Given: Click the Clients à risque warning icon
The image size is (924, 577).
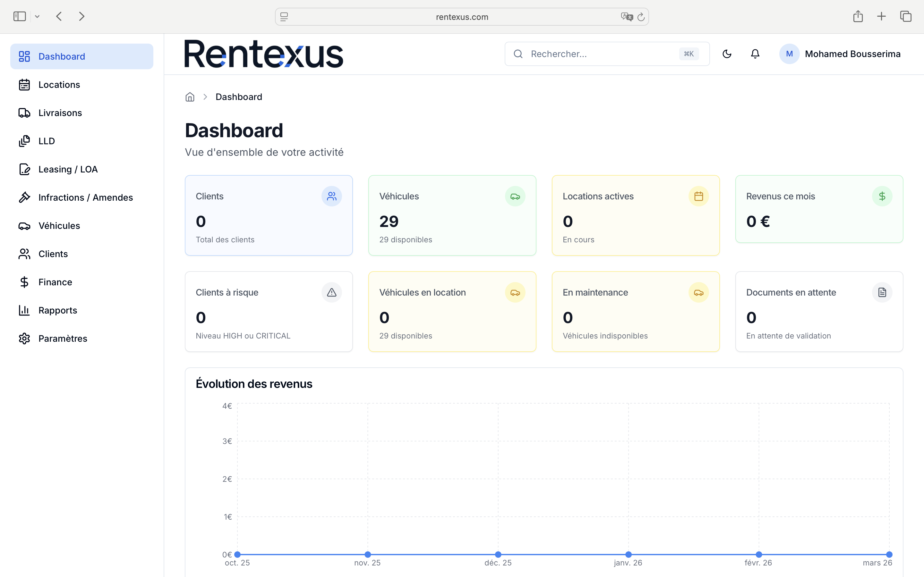Looking at the screenshot, I should 331,292.
